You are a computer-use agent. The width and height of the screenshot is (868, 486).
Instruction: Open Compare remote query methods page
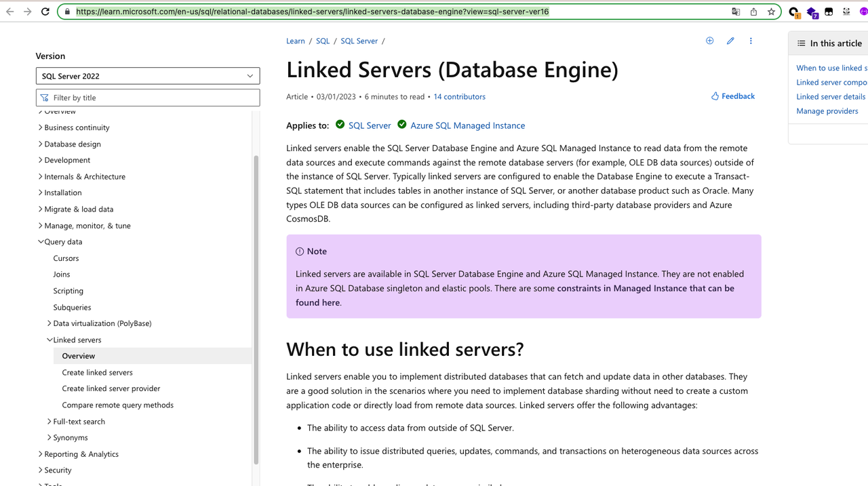[x=117, y=405]
